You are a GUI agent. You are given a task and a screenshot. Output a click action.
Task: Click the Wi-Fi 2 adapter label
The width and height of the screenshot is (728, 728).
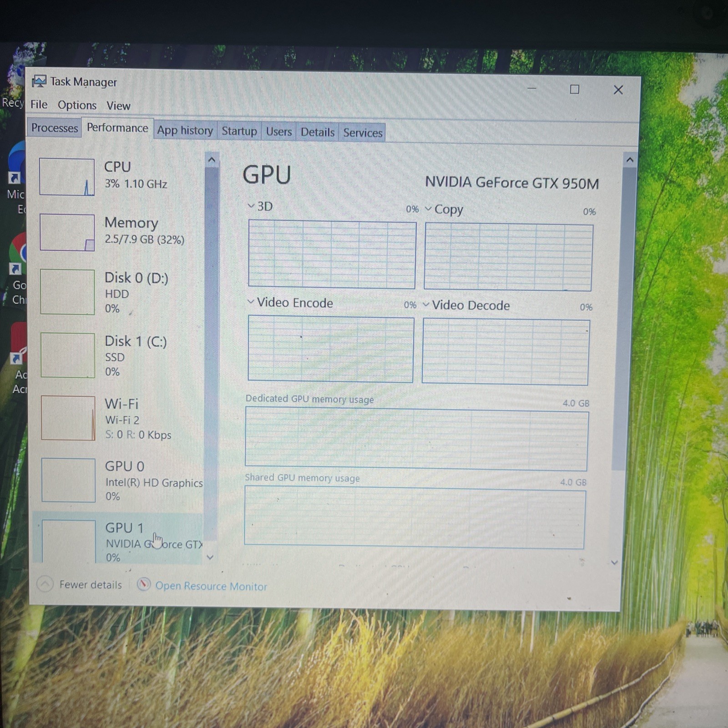pyautogui.click(x=122, y=420)
